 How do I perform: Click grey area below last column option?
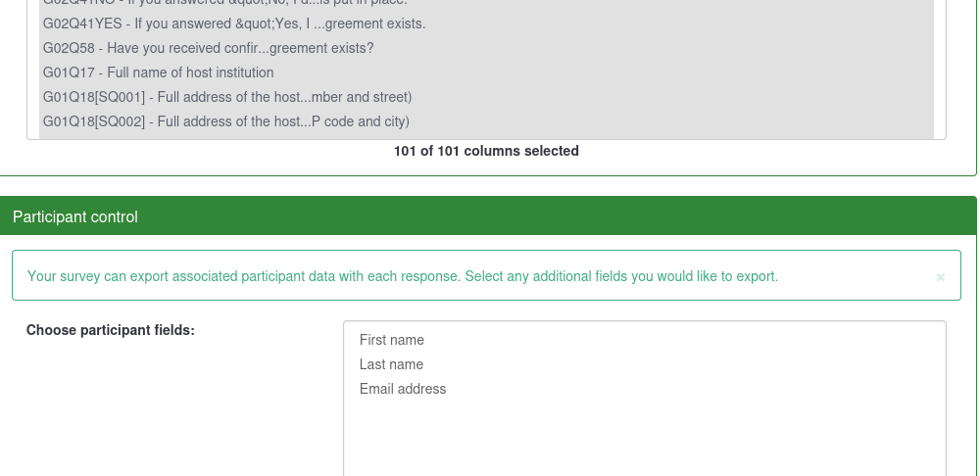[x=486, y=136]
